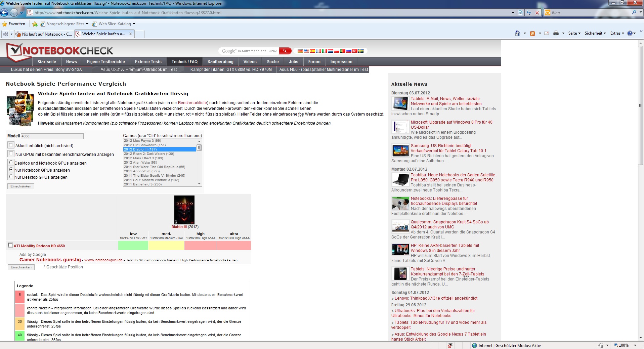Open the zoom level 100% dropdown arrow
This screenshot has width=644, height=349.
tap(635, 345)
